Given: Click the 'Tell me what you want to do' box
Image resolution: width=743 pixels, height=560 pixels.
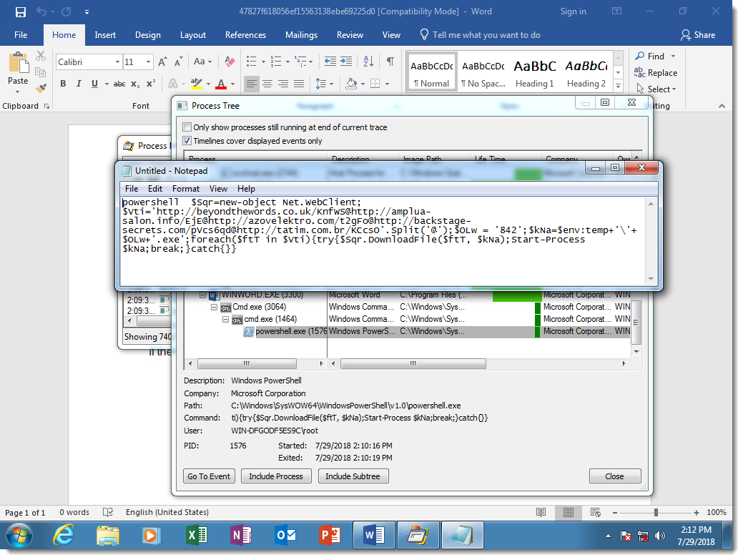Looking at the screenshot, I should pos(481,35).
